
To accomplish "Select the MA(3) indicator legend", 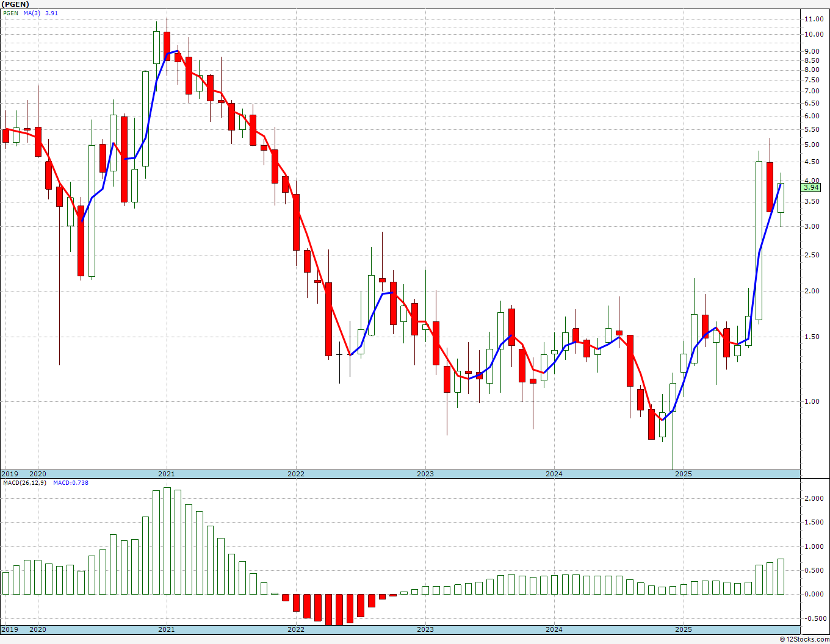I will [x=32, y=13].
